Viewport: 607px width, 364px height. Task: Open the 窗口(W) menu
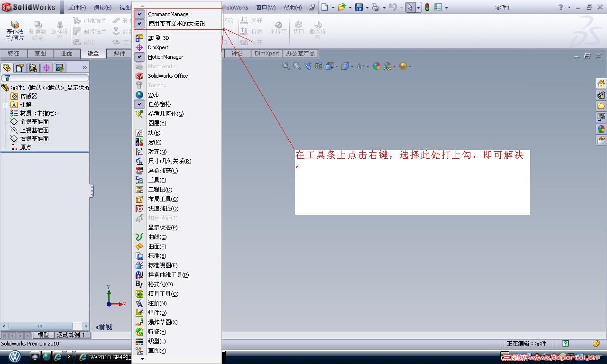click(266, 8)
